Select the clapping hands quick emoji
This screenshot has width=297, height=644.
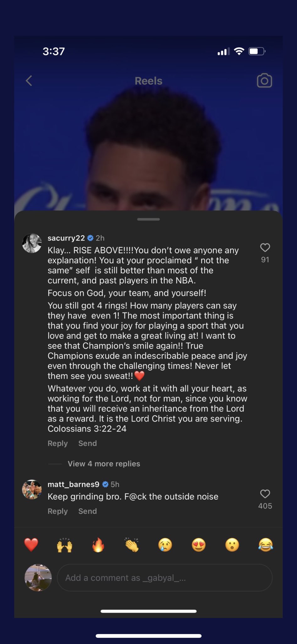tap(132, 545)
